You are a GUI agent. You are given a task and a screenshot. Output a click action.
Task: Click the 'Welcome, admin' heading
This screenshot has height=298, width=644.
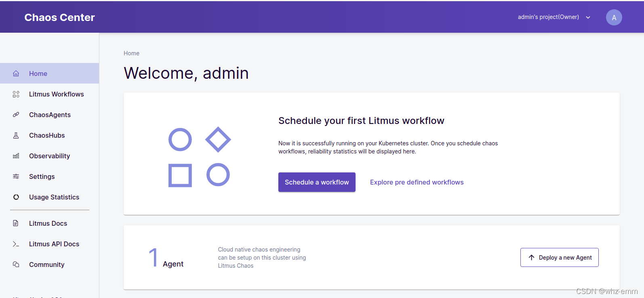(x=186, y=73)
